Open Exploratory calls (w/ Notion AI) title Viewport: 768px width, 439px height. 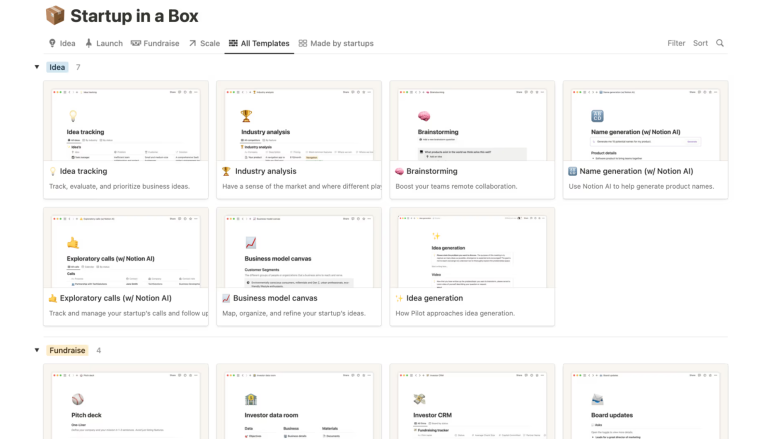(x=116, y=298)
